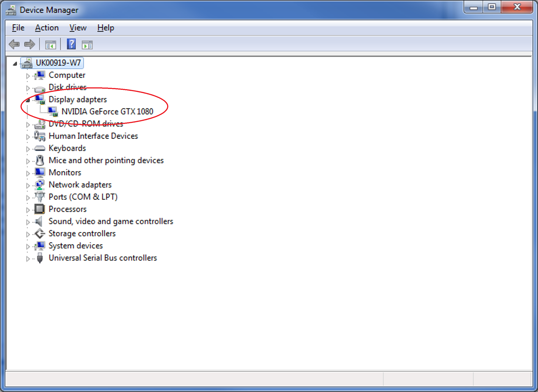Viewport: 538px width, 392px height.
Task: Select Human Interface Devices label
Action: (93, 136)
